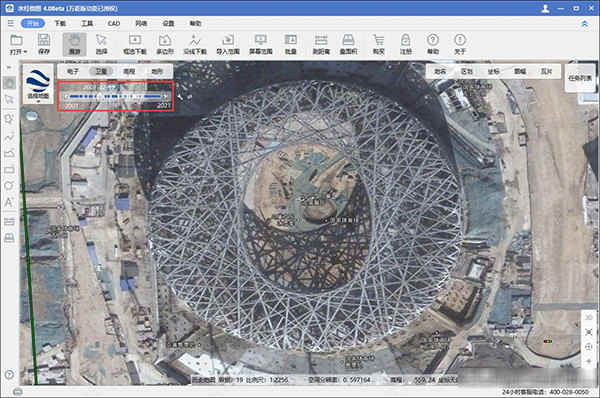
Task: Open the 批量 batch download tool
Action: 290,44
